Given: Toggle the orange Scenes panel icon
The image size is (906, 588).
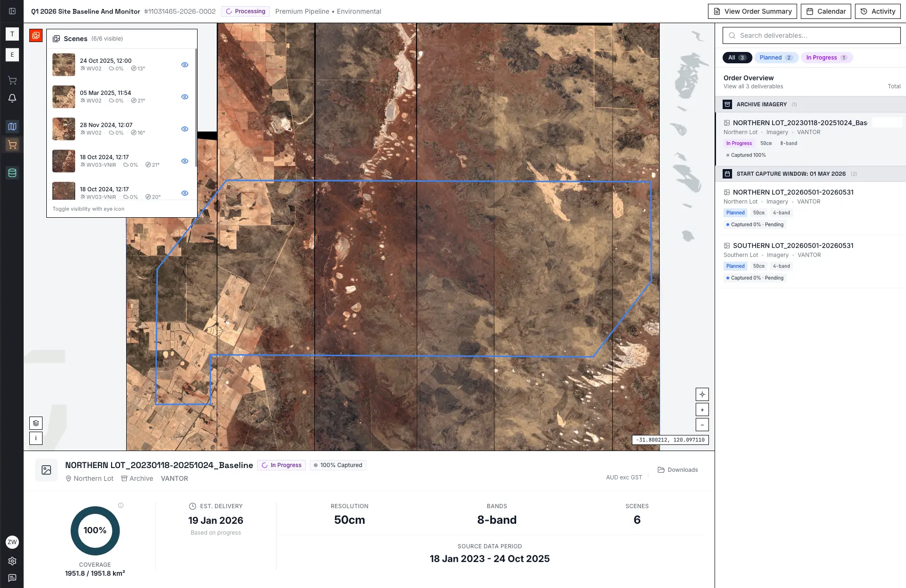Looking at the screenshot, I should (36, 35).
